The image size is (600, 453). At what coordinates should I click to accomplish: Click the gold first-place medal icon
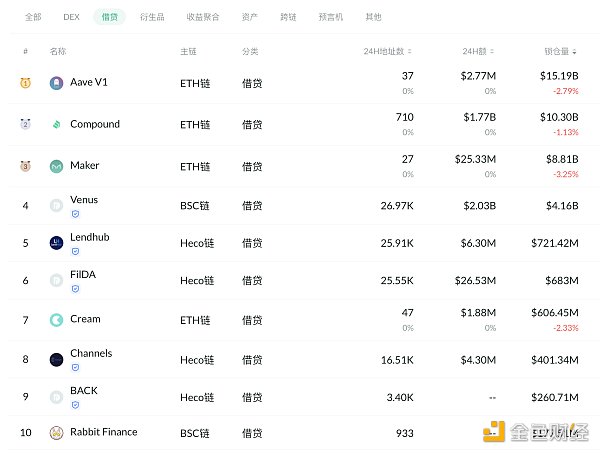[25, 83]
